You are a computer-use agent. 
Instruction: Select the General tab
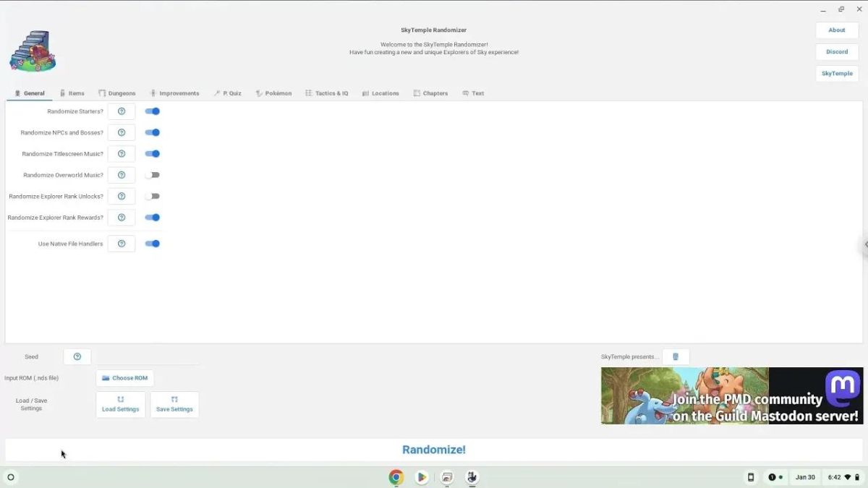pyautogui.click(x=30, y=93)
